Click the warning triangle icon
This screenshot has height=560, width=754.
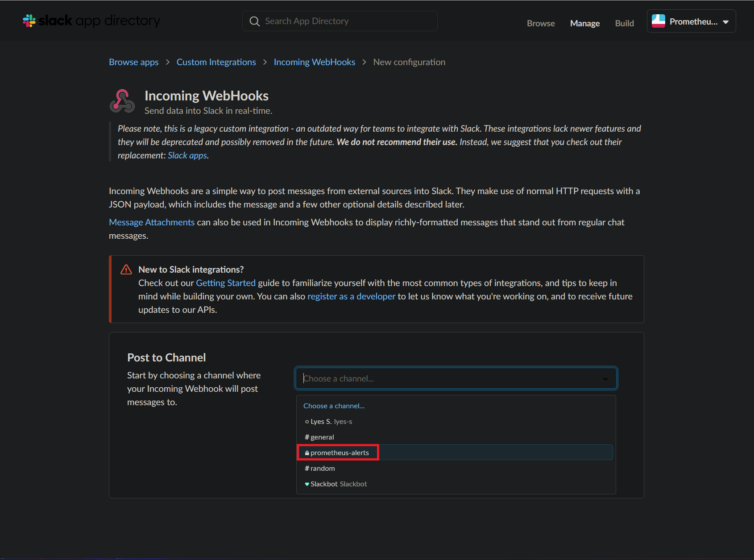pos(126,270)
